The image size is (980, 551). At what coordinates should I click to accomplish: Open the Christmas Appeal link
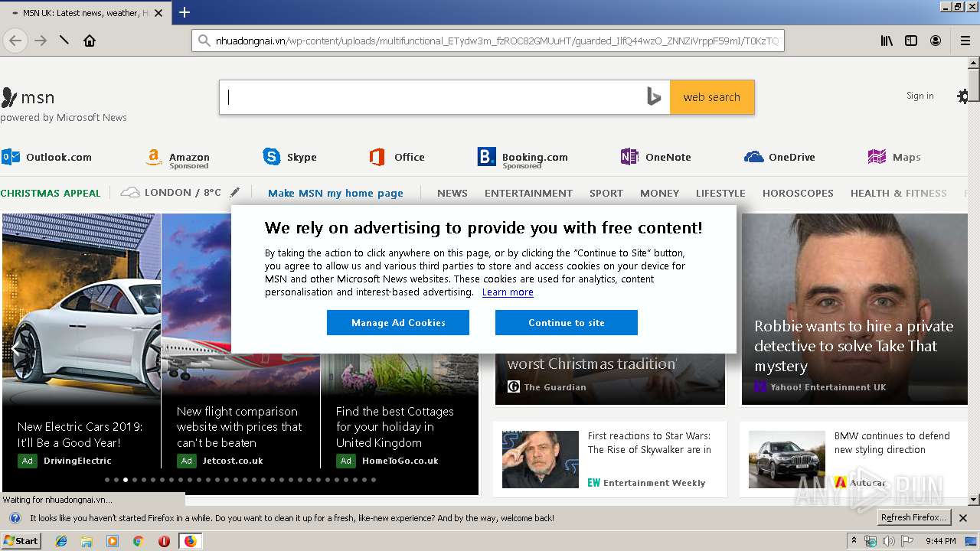tap(51, 193)
